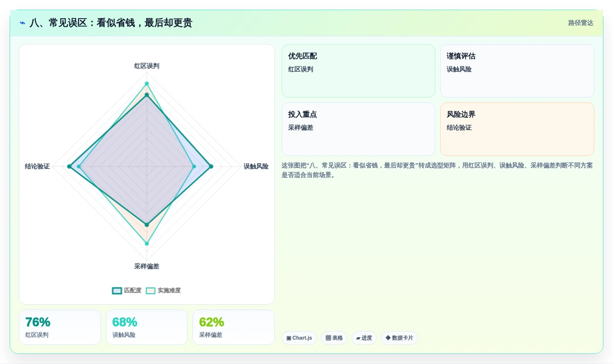The width and height of the screenshot is (613, 364).
Task: Click the 实施难度 legend text
Action: [x=169, y=290]
